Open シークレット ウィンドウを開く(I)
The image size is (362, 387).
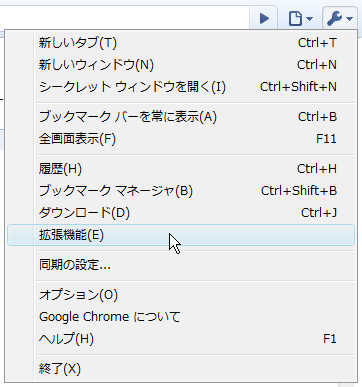click(x=181, y=87)
